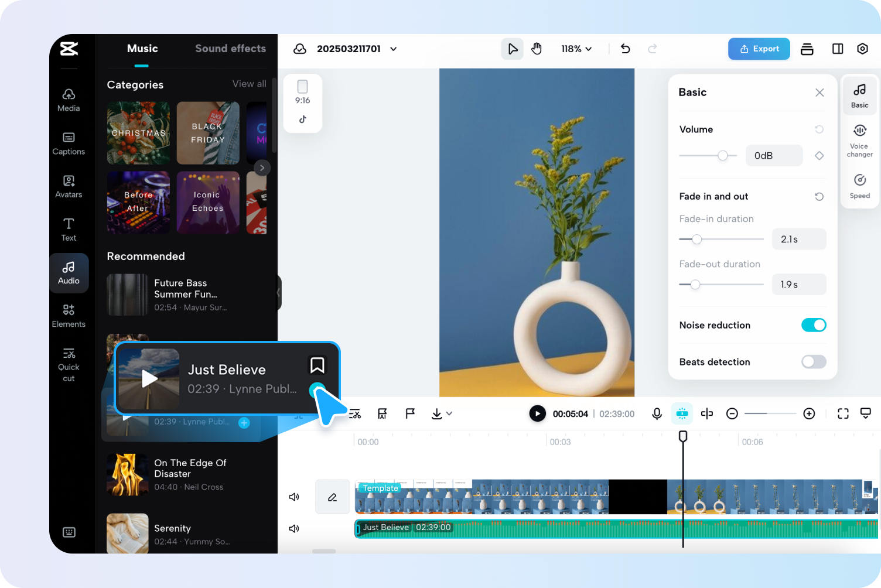
Task: Mute the video track
Action: tap(294, 497)
